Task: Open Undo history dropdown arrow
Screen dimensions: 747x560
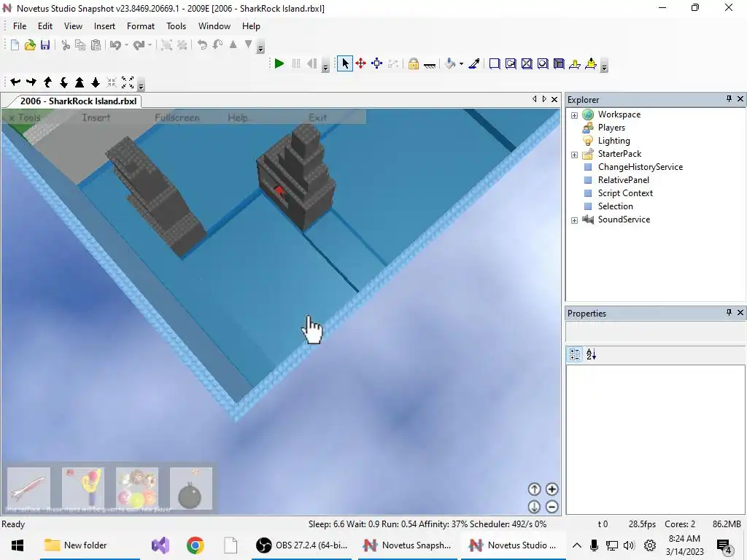Action: pos(126,45)
